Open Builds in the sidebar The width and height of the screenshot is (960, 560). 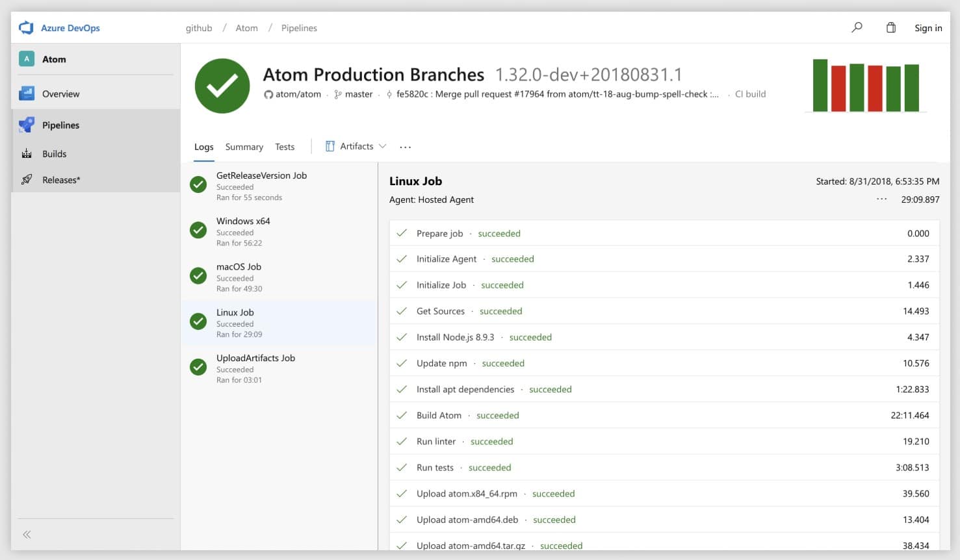pos(96,154)
